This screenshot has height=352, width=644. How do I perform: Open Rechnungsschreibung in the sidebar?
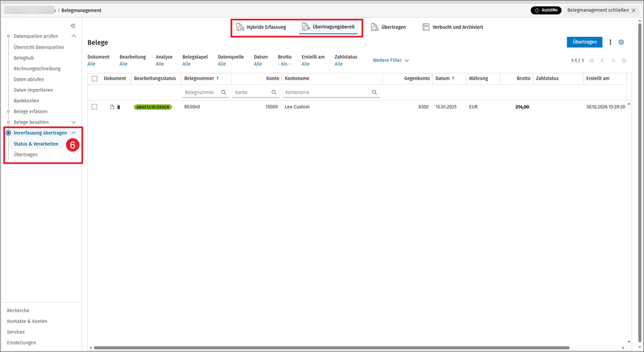[37, 68]
